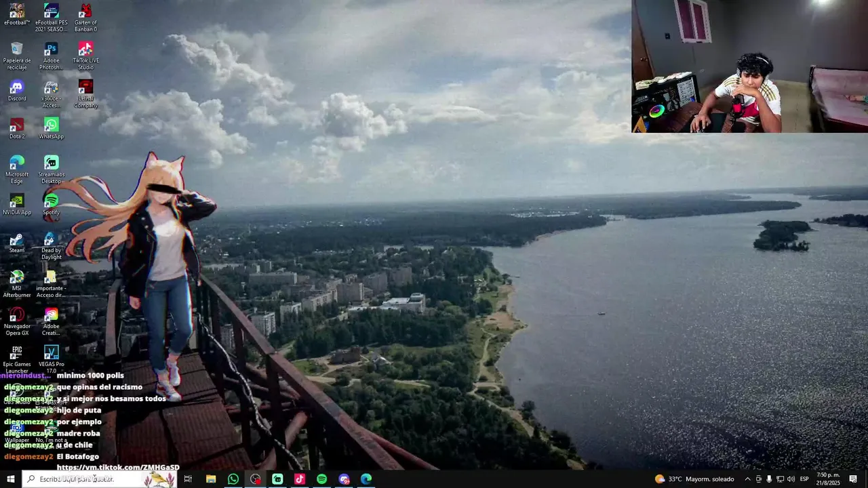Open the weather widget showing 33°C
This screenshot has width=868, height=488.
(694, 479)
